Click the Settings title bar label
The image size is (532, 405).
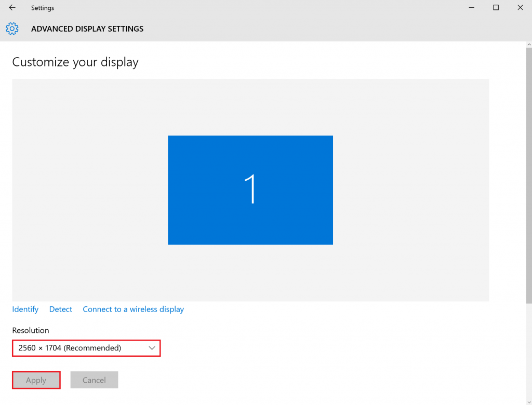coord(43,7)
